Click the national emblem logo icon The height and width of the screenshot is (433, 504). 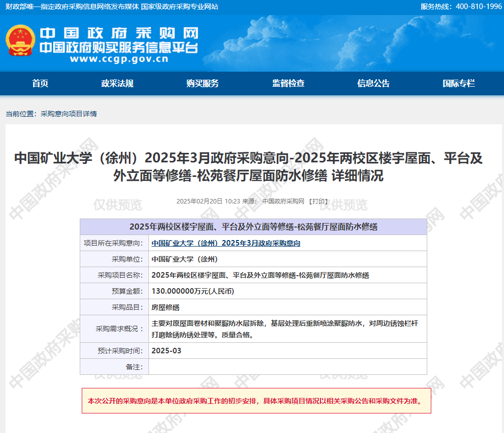20,41
